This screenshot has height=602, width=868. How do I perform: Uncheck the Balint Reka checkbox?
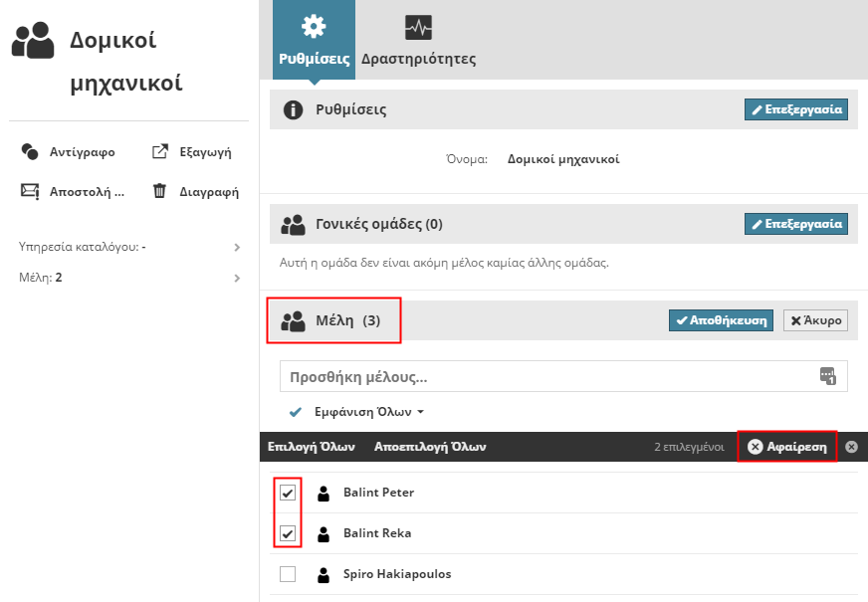288,533
